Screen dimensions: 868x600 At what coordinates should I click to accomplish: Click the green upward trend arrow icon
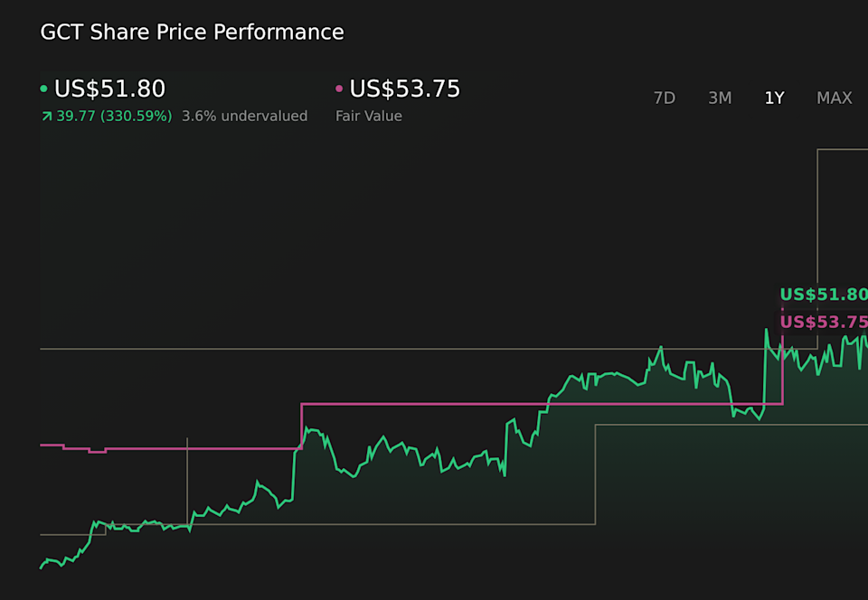(46, 116)
